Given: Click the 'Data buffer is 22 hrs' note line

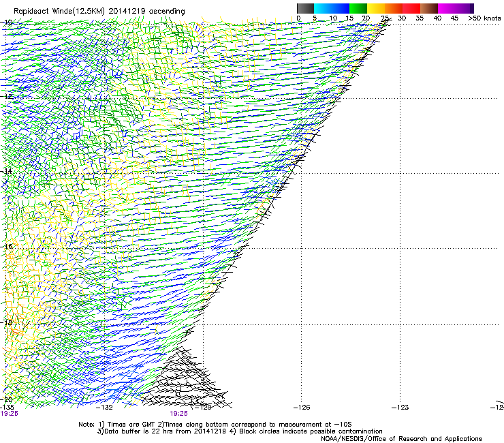Looking at the screenshot, I should pos(240,431).
